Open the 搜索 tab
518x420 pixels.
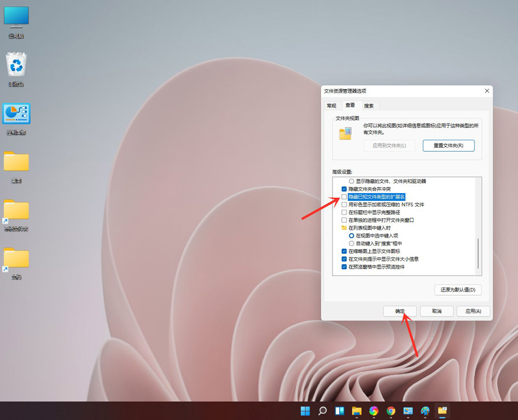(369, 105)
